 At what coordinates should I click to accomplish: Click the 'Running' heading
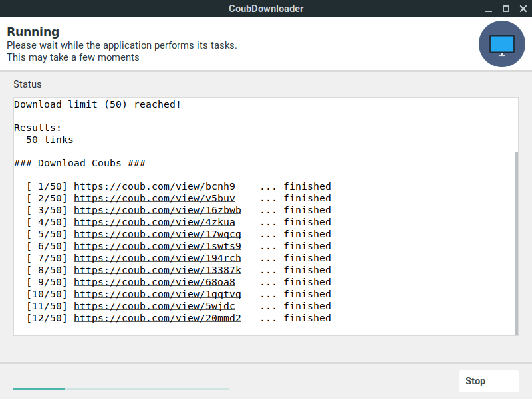(33, 31)
